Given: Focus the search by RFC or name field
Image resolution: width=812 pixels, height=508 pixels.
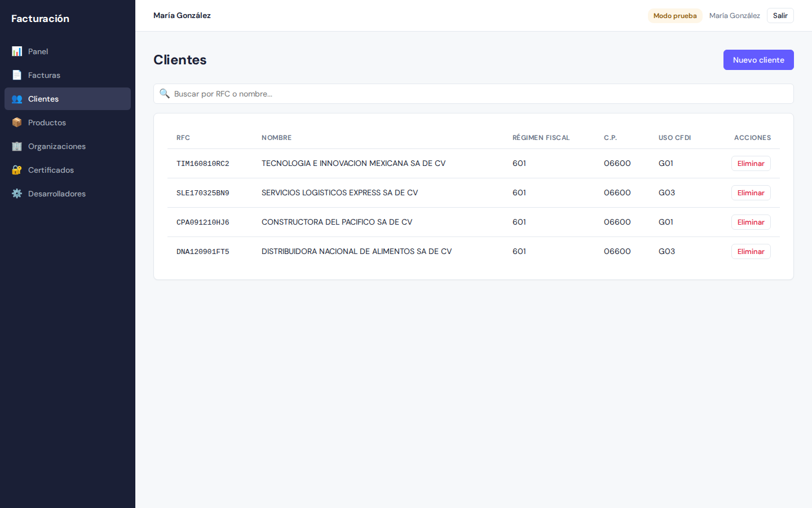Looking at the screenshot, I should [x=479, y=94].
